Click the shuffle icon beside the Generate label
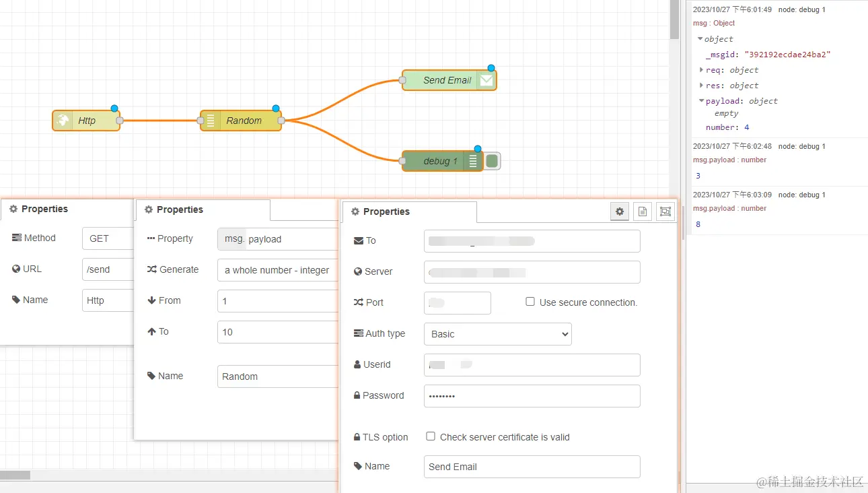The image size is (868, 493). pos(151,269)
